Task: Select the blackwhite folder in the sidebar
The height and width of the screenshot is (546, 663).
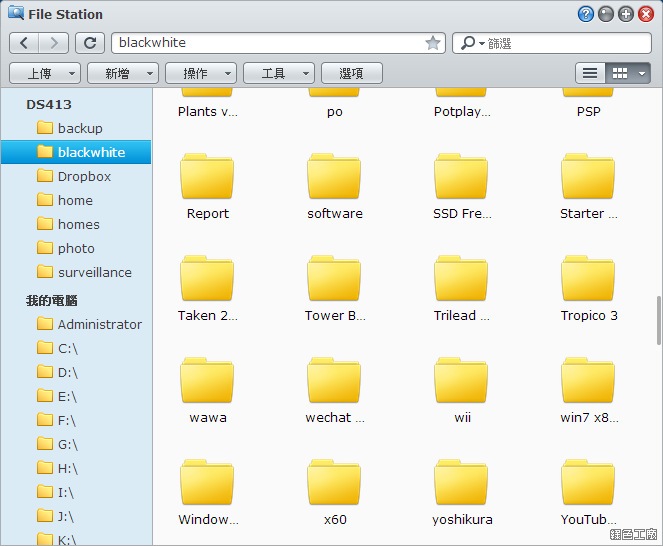Action: pyautogui.click(x=76, y=152)
